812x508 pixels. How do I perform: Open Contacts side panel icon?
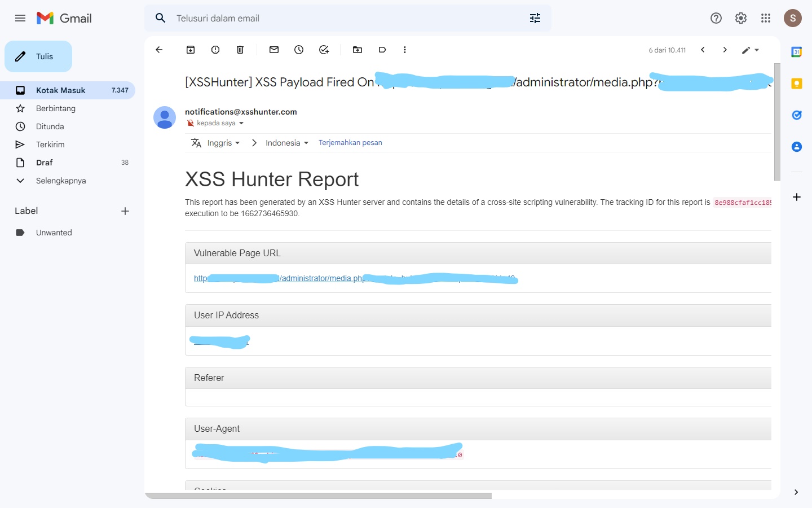coord(797,147)
